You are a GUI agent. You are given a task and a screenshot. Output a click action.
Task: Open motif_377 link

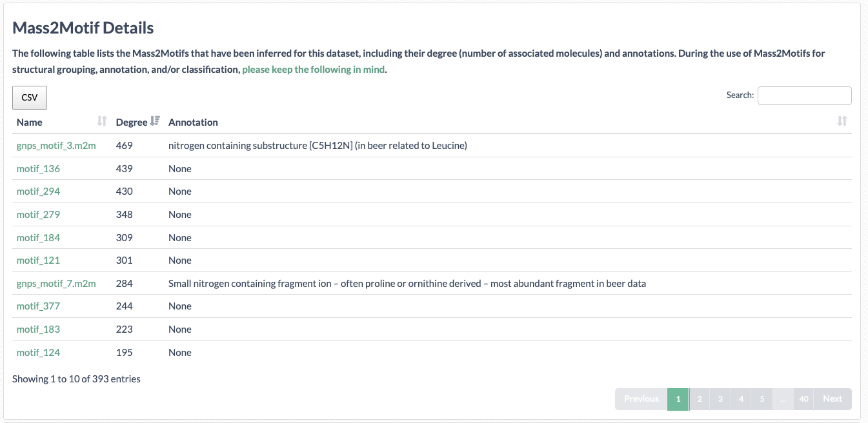click(x=38, y=306)
